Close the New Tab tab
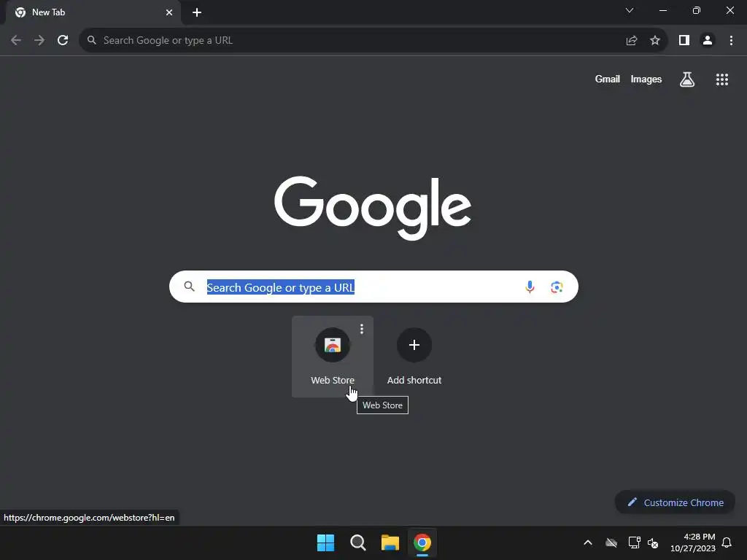The width and height of the screenshot is (747, 560). [169, 12]
